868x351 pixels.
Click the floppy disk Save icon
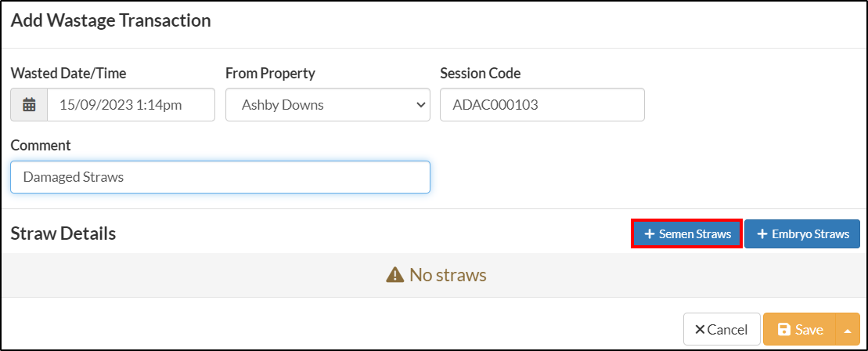coord(784,330)
